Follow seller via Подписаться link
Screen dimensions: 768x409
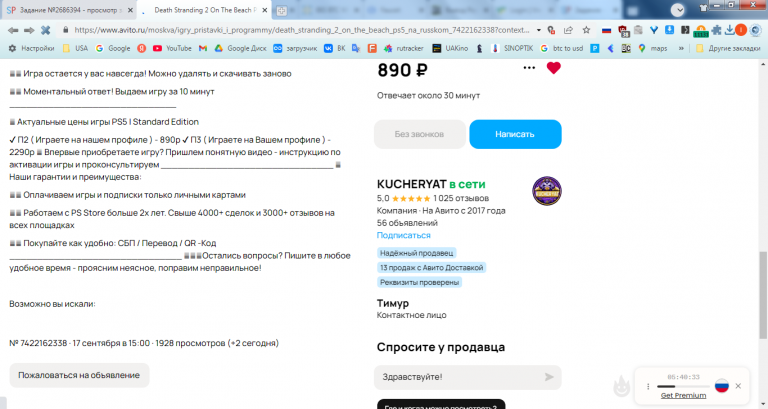(404, 235)
